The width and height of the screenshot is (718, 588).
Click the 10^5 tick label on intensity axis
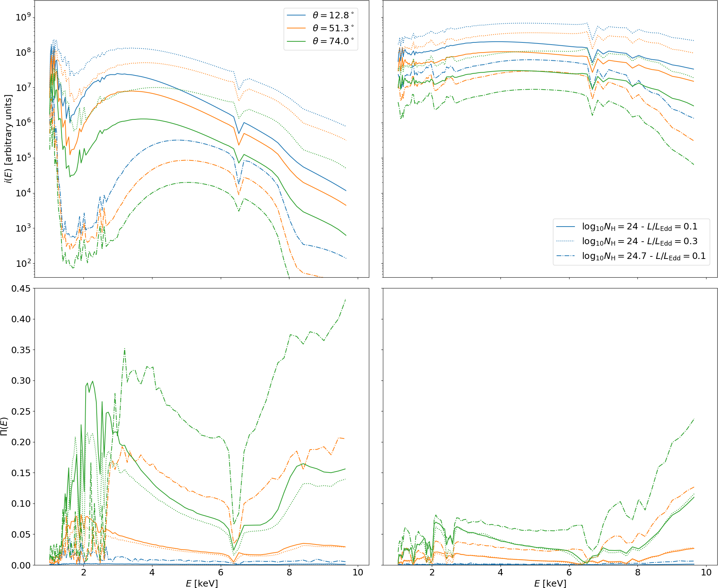(23, 158)
